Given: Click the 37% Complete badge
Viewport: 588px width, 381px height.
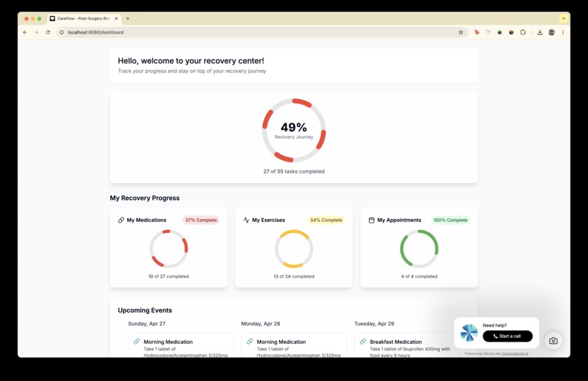Looking at the screenshot, I should pyautogui.click(x=201, y=220).
